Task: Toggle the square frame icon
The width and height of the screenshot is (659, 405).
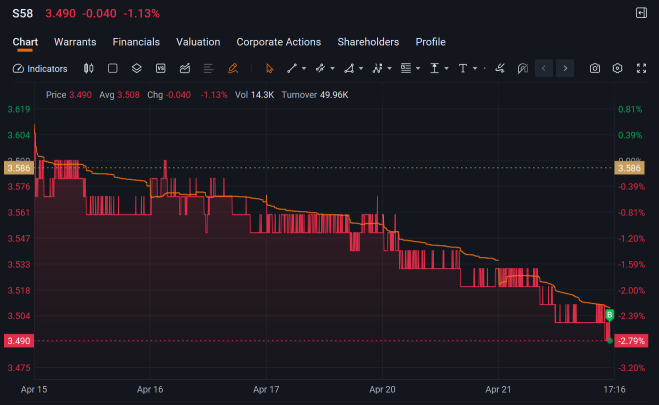Action: click(x=113, y=68)
